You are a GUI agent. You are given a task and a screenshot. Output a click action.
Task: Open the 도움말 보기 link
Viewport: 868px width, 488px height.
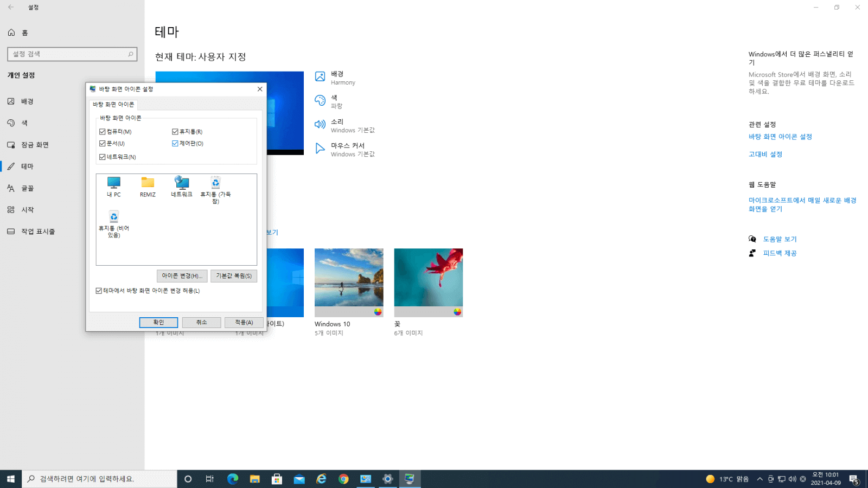pos(780,239)
